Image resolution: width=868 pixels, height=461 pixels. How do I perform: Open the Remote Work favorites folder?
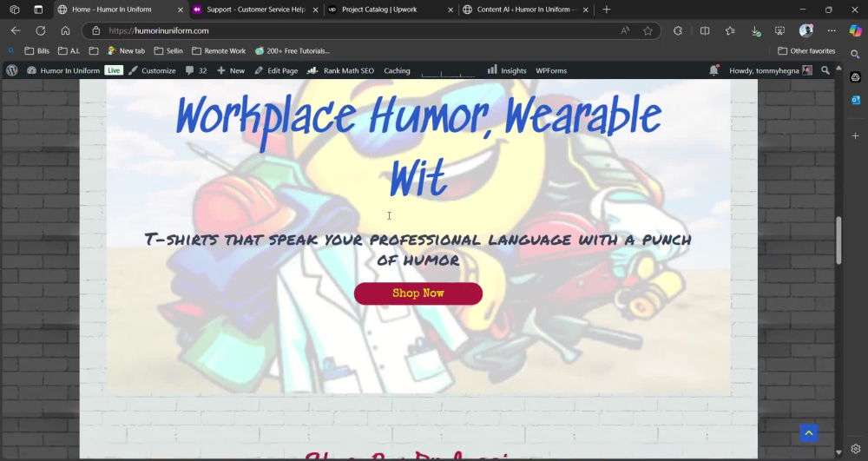[x=219, y=51]
